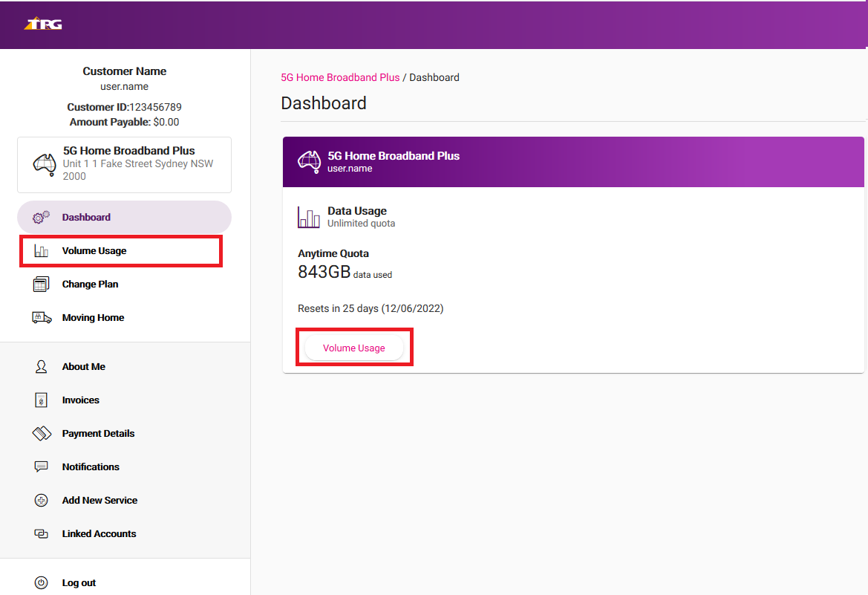Click the Invoices receipt icon
The width and height of the screenshot is (868, 595).
(x=41, y=400)
